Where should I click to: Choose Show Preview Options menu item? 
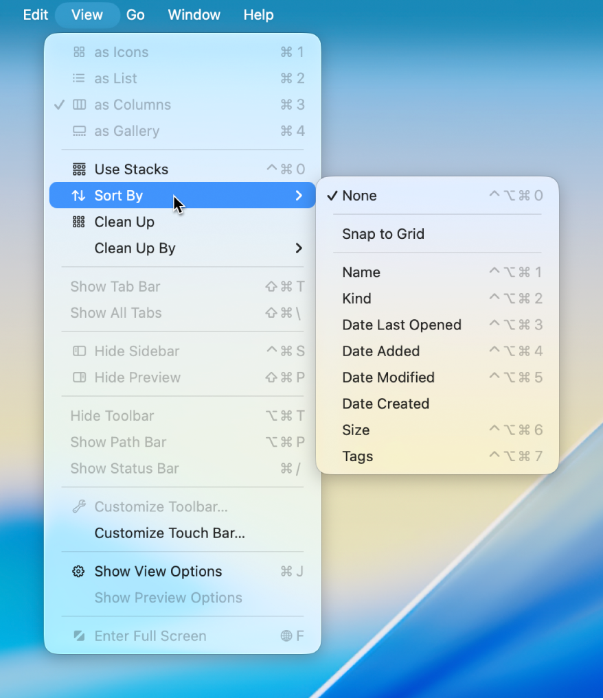click(183, 598)
